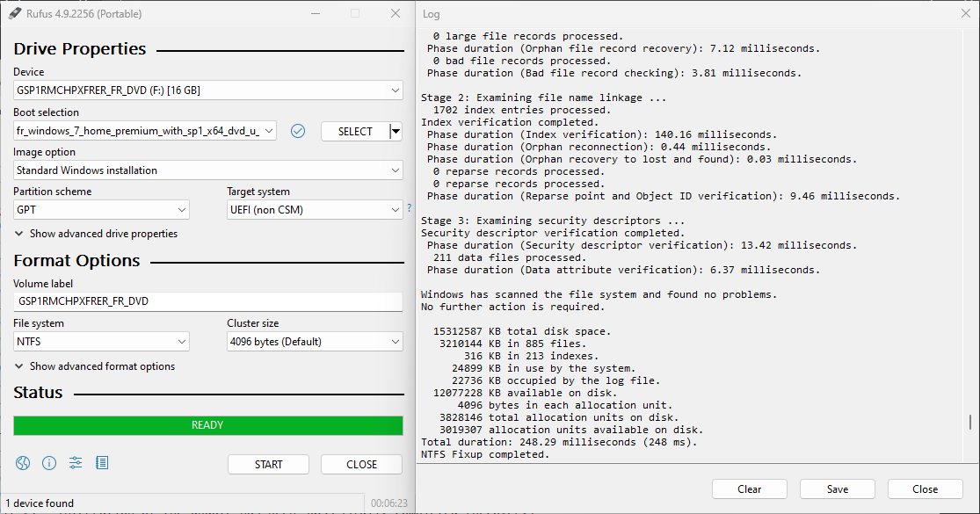Click the 00:06:23 elapsed time
980x514 pixels.
388,503
